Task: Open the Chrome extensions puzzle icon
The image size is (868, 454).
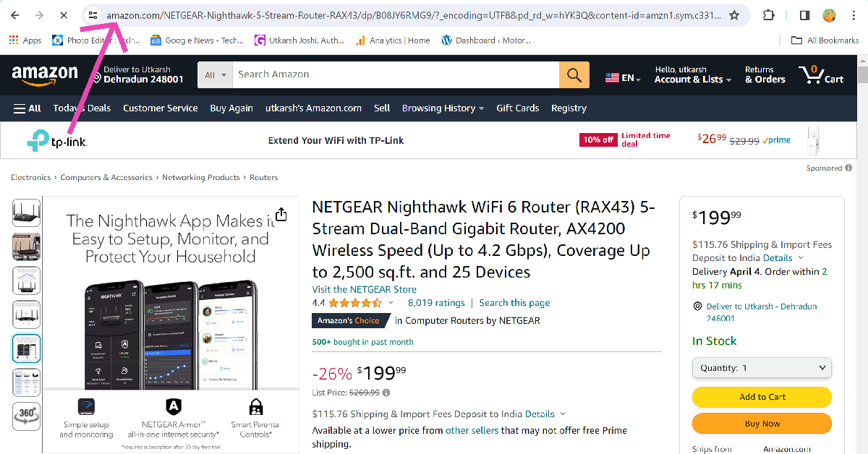Action: click(x=769, y=15)
